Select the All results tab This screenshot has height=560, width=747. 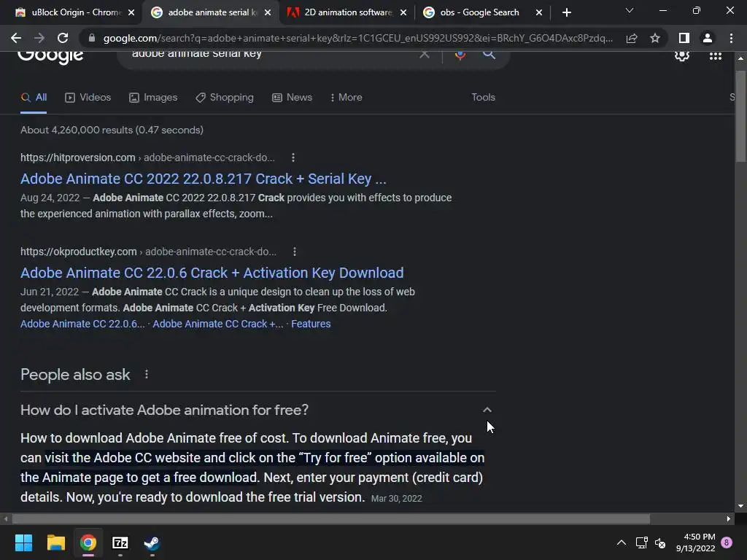click(34, 97)
